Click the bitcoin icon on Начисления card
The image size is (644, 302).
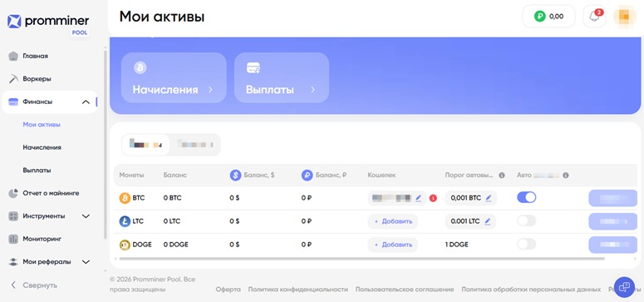[x=140, y=68]
